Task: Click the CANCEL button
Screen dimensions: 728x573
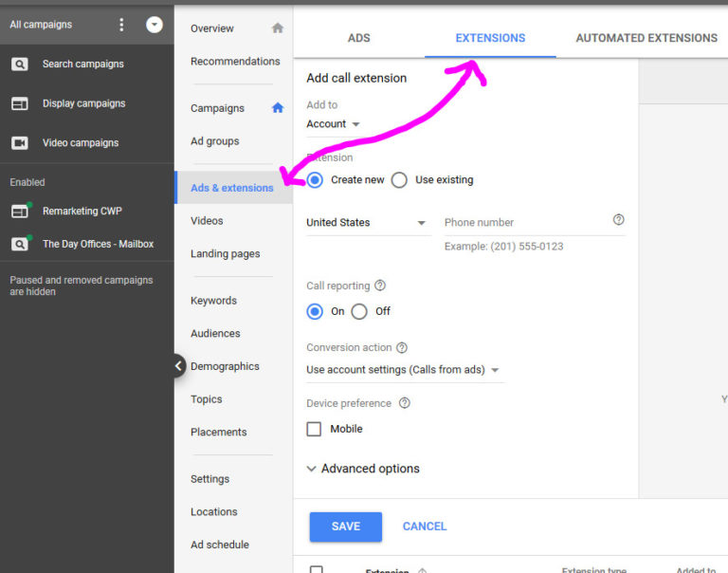Action: [425, 527]
